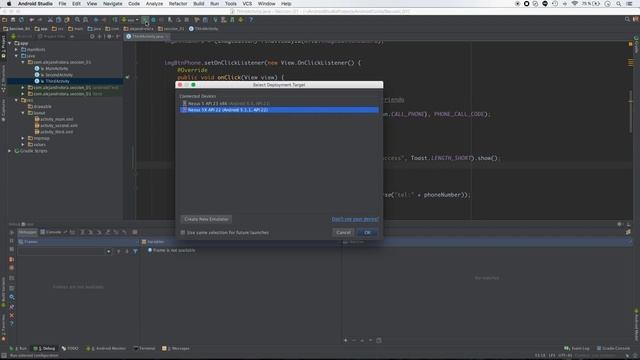The height and width of the screenshot is (360, 640).
Task: Click the thread selector dropdown in Frames
Action: [x=65, y=251]
